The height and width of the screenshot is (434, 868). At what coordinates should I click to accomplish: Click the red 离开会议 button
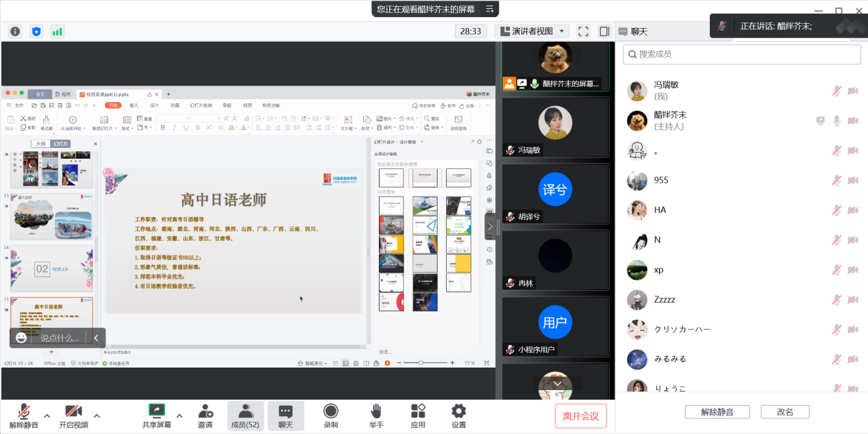(580, 416)
